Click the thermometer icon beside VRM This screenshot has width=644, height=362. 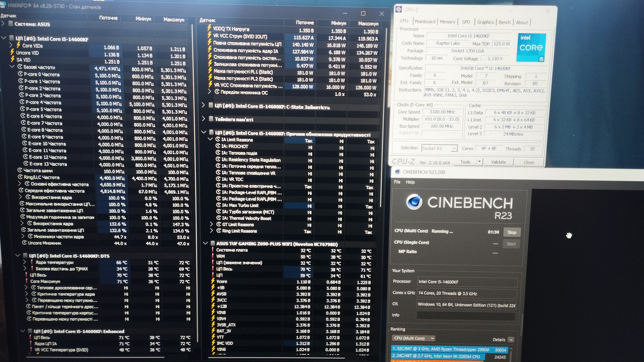point(213,256)
